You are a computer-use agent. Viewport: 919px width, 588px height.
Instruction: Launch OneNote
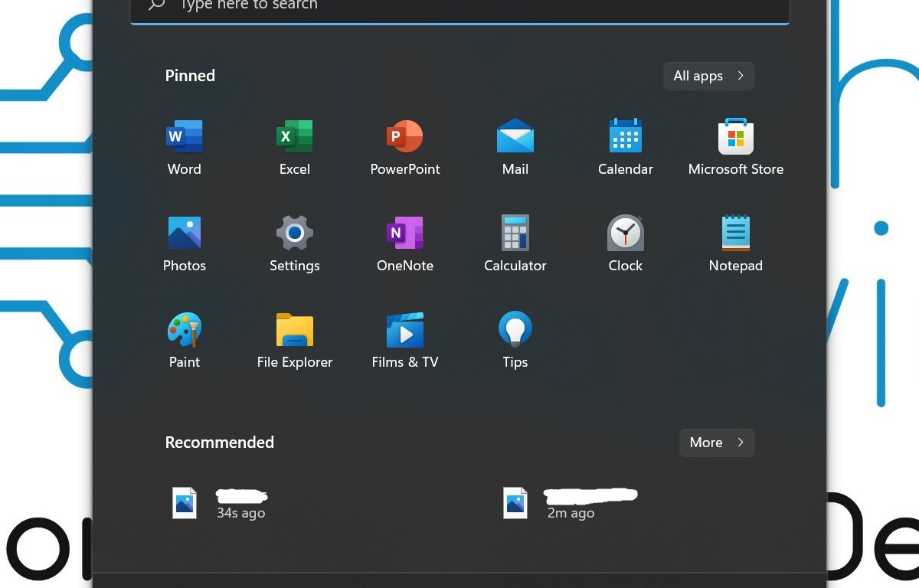[404, 243]
